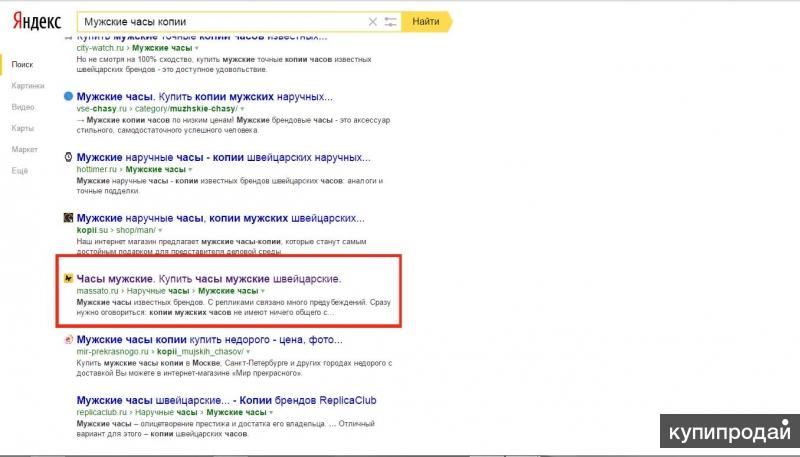Open the Маркет tab
Screen dimensions: 800x457
coord(24,149)
